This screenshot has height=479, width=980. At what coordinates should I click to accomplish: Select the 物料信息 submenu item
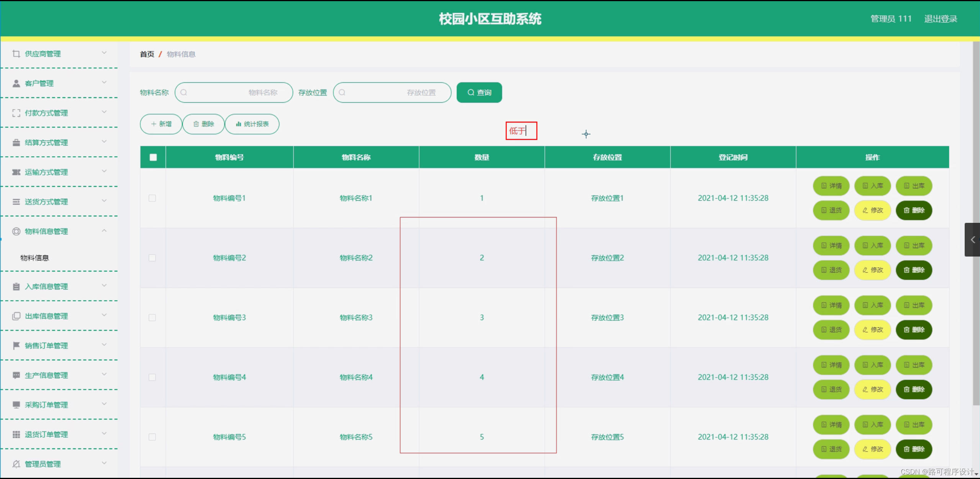pos(34,258)
